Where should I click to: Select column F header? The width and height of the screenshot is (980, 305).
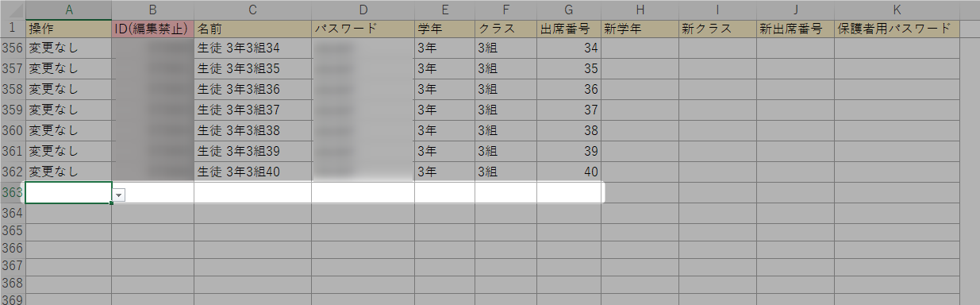(x=505, y=10)
